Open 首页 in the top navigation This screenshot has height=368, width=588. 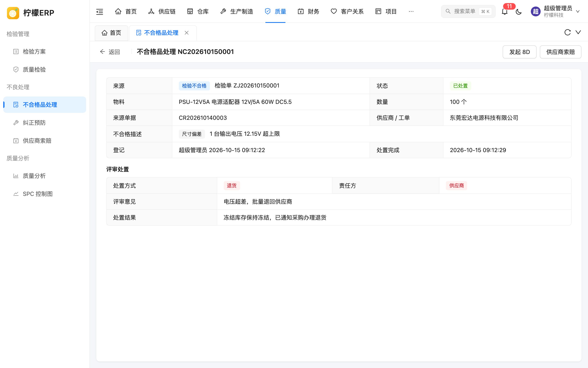(126, 11)
